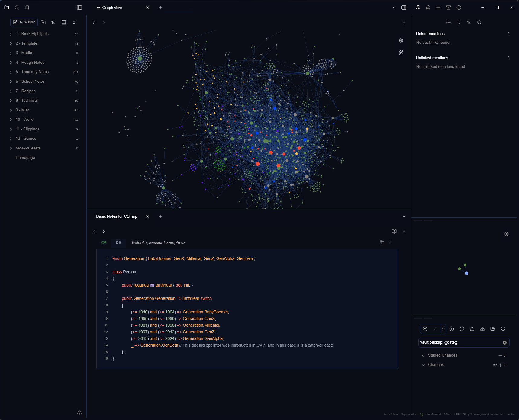This screenshot has height=420, width=519.
Task: Copy the C# code block
Action: (382, 242)
